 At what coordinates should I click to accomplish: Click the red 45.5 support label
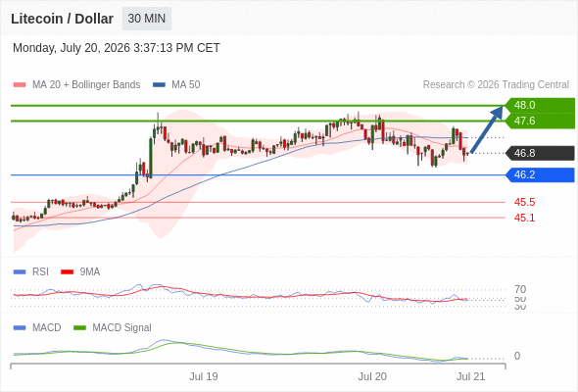[x=524, y=202]
